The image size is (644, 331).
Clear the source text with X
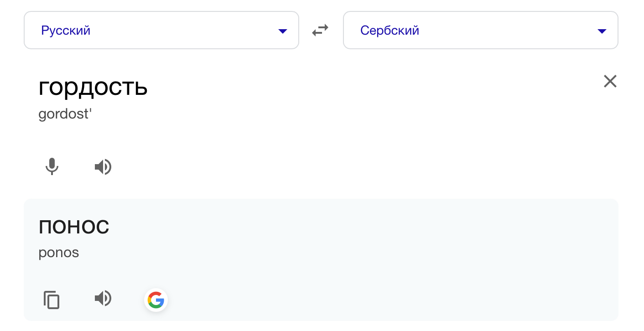pyautogui.click(x=610, y=82)
